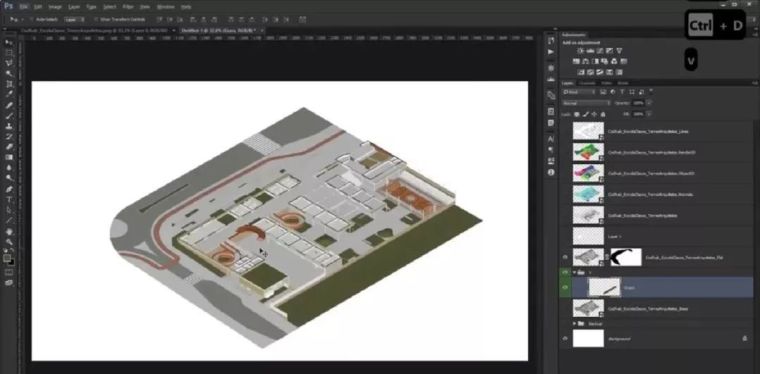The image size is (760, 374).
Task: Open the Window menu
Action: pos(165,7)
